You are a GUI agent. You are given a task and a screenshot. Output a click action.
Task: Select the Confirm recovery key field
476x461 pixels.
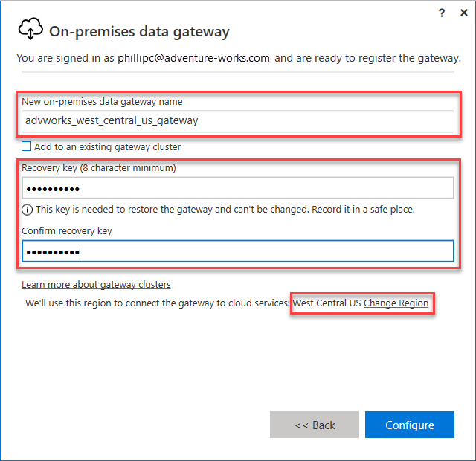point(238,251)
